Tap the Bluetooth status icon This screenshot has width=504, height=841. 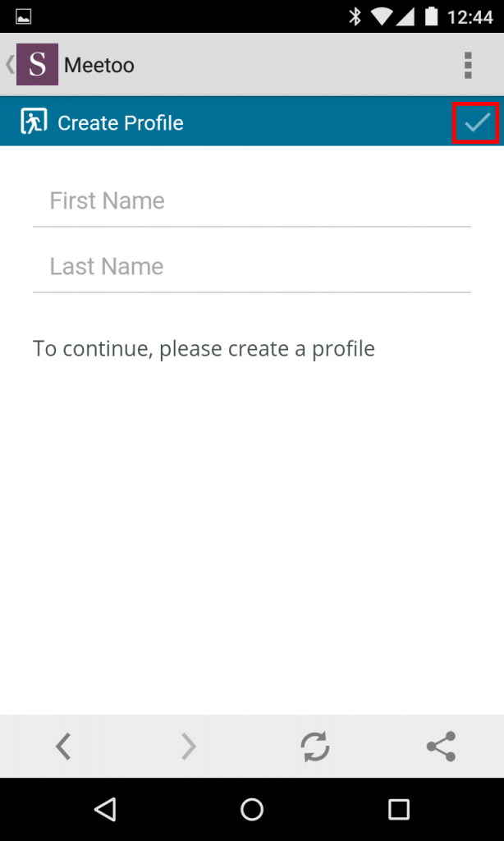pyautogui.click(x=355, y=16)
